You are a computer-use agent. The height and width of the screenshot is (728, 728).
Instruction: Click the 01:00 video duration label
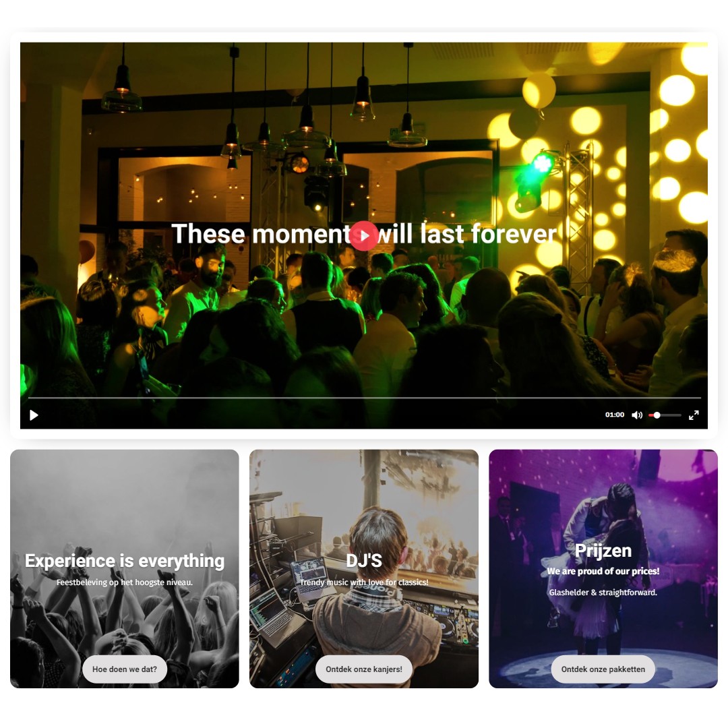[x=615, y=415]
